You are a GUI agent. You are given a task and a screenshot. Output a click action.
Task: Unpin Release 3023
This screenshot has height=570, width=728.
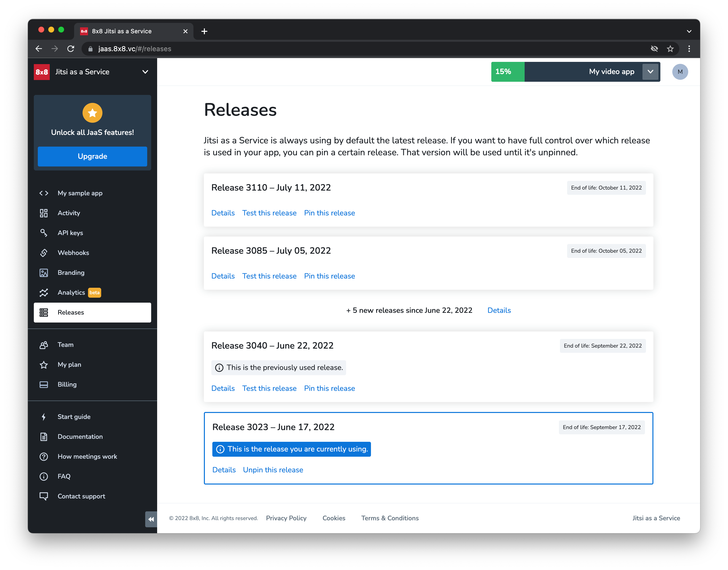(273, 470)
